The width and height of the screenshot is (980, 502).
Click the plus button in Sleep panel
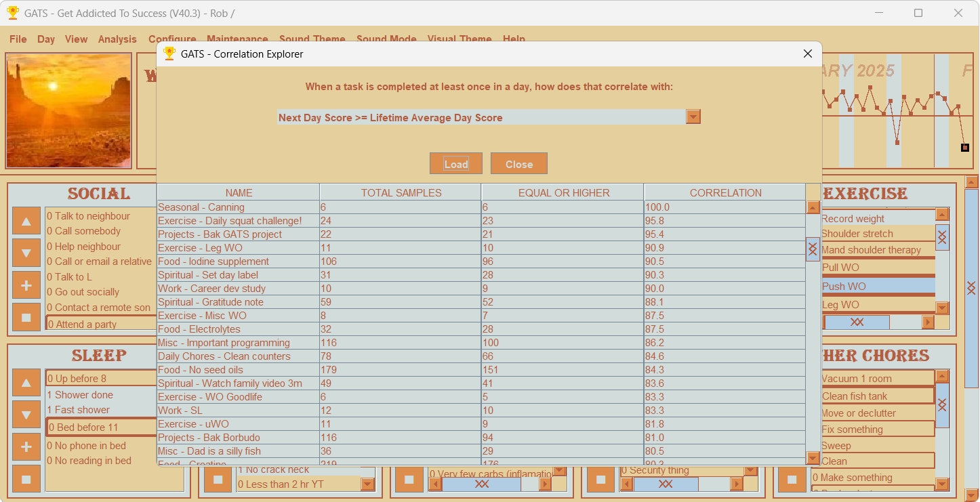click(26, 447)
